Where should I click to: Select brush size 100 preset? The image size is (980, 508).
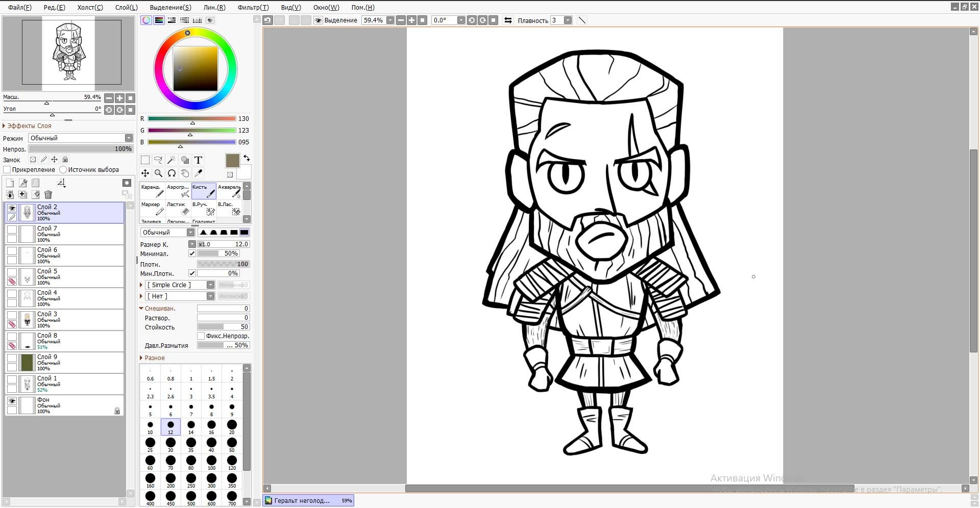211,463
